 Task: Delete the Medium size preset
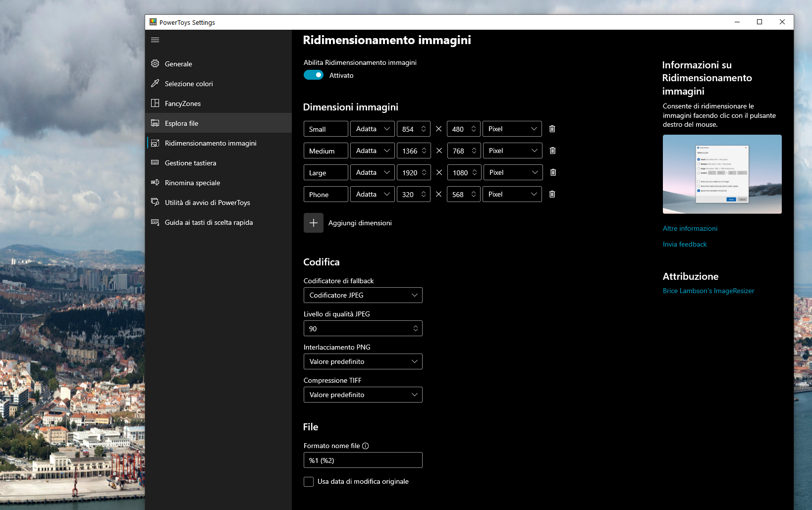click(x=552, y=151)
